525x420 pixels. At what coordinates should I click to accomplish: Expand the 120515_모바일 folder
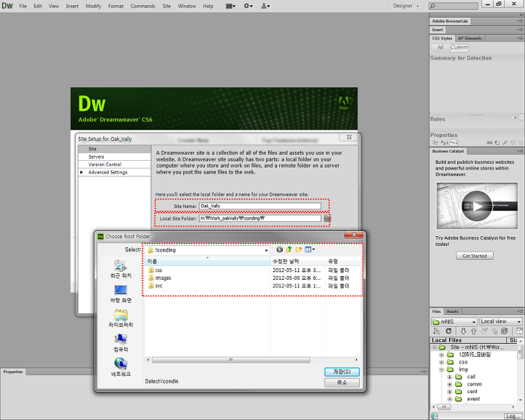point(442,355)
